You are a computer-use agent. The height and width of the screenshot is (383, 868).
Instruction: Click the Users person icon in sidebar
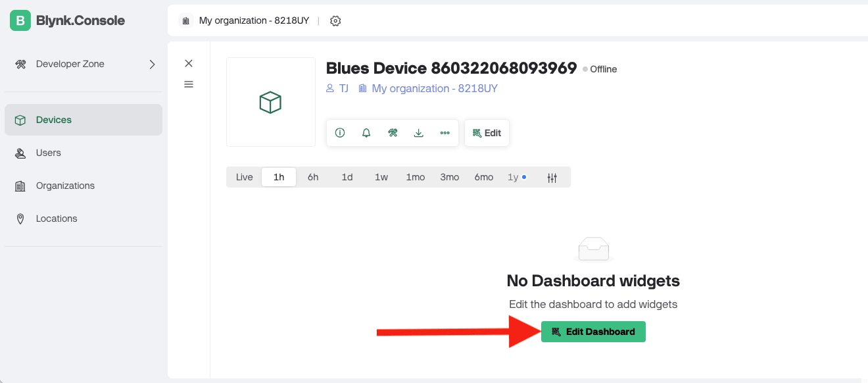[20, 153]
